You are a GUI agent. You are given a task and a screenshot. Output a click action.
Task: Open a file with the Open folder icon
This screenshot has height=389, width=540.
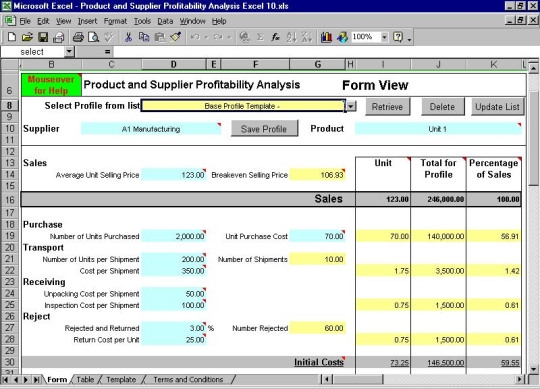[27, 37]
